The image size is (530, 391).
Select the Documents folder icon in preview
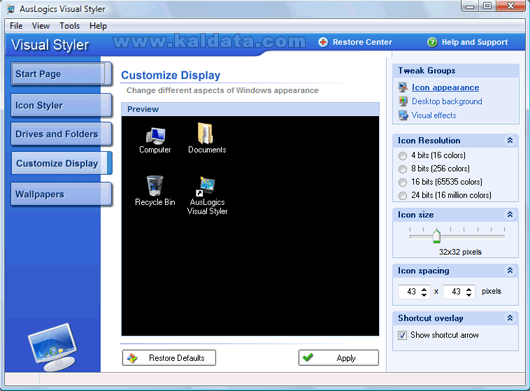point(206,133)
